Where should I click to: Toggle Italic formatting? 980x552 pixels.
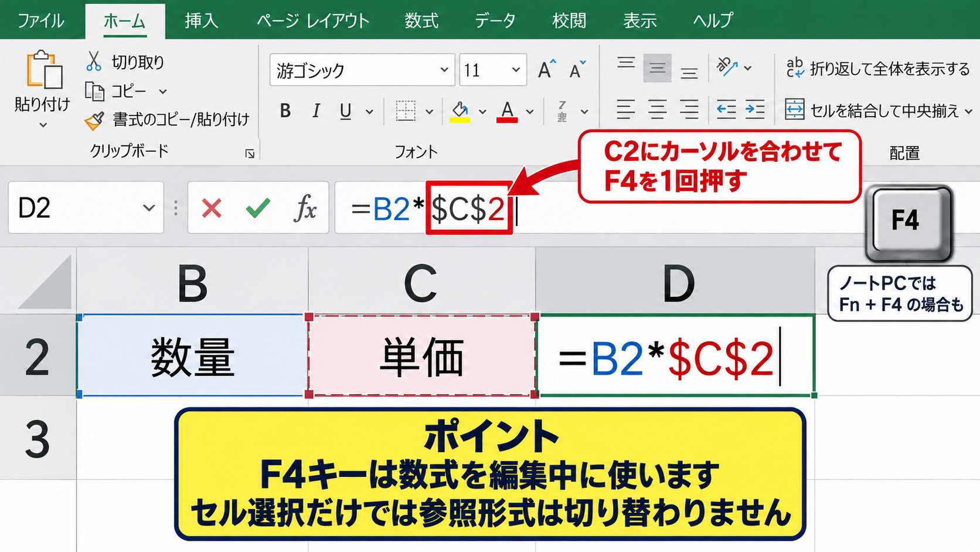pyautogui.click(x=316, y=111)
